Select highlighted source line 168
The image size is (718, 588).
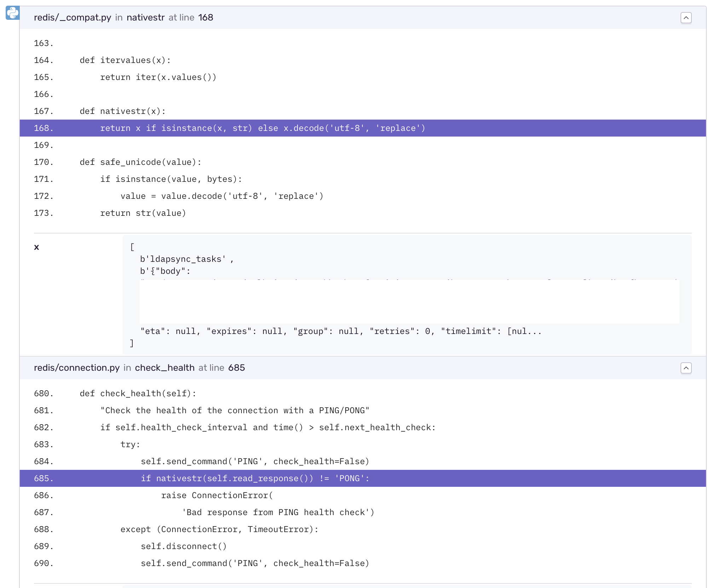262,128
